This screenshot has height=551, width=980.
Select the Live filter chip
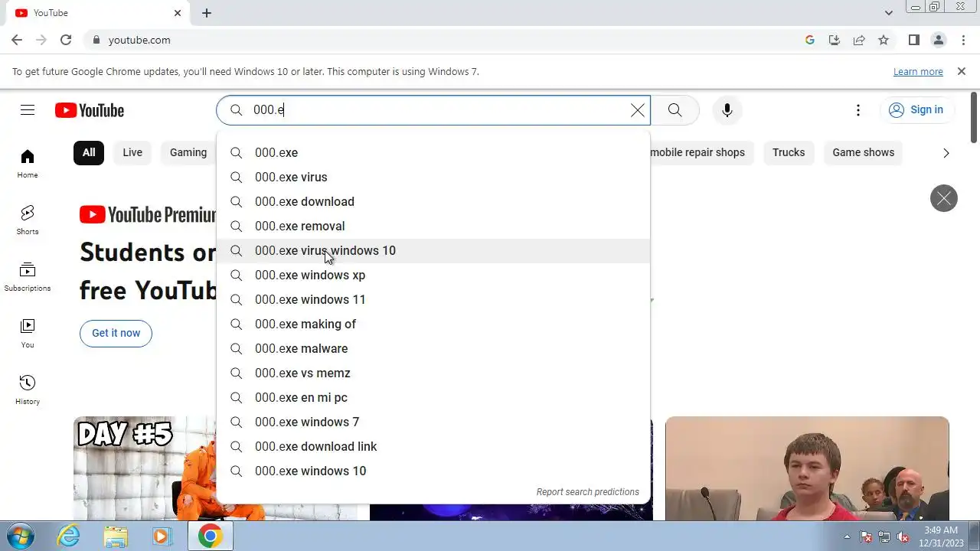point(132,152)
